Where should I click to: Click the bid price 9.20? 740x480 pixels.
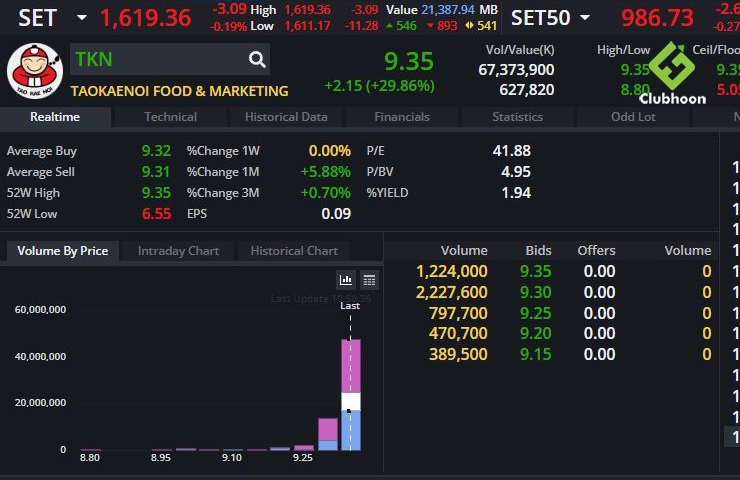(x=536, y=334)
